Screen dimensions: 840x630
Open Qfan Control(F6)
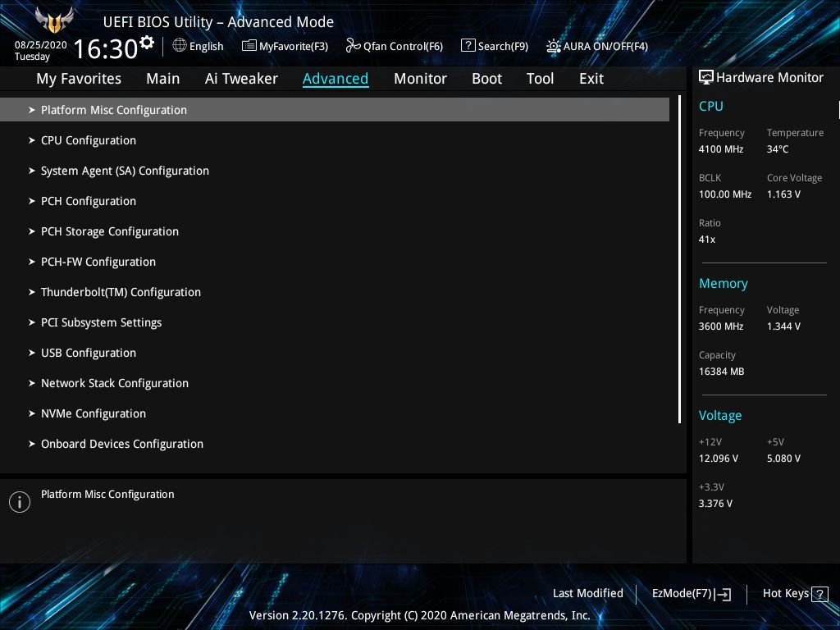403,47
